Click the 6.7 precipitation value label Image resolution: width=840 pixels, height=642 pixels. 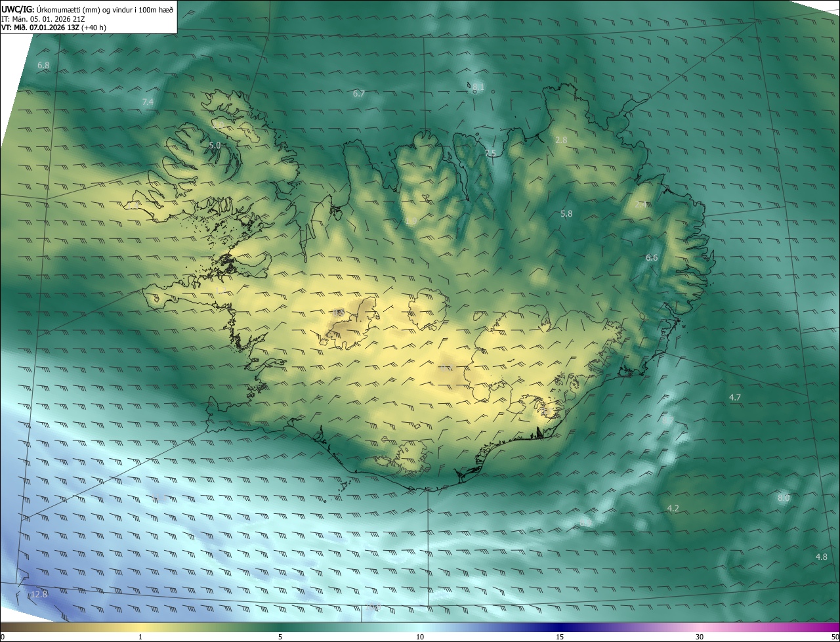coord(359,94)
